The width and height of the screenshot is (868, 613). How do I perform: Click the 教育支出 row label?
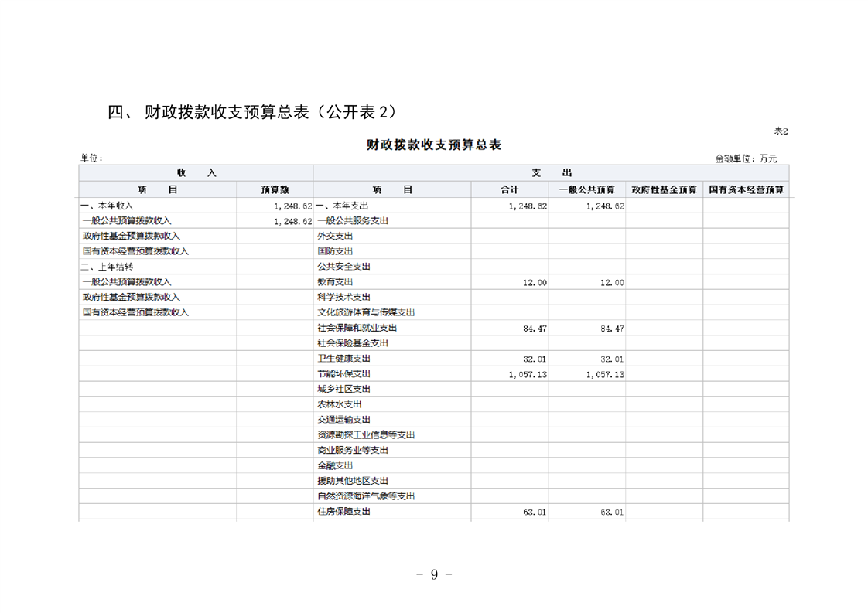(x=335, y=282)
